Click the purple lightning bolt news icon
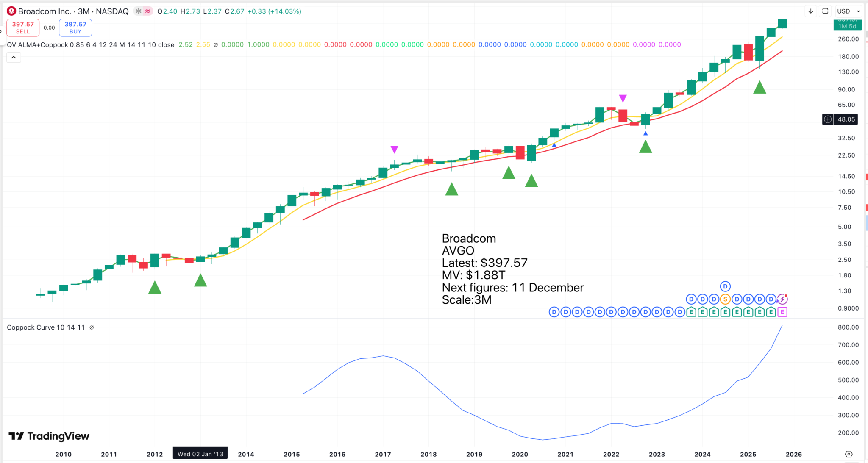The image size is (868, 463). click(782, 299)
